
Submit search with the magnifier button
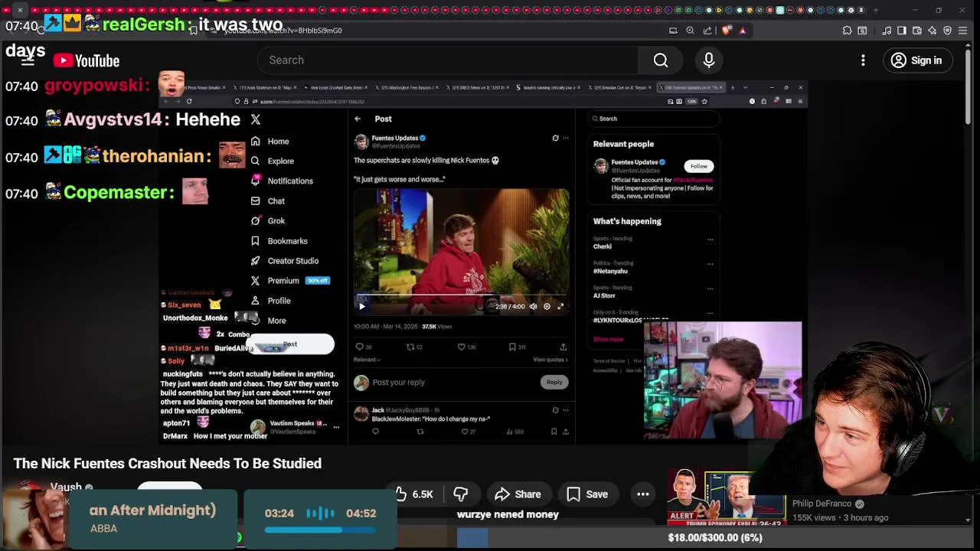(x=661, y=60)
